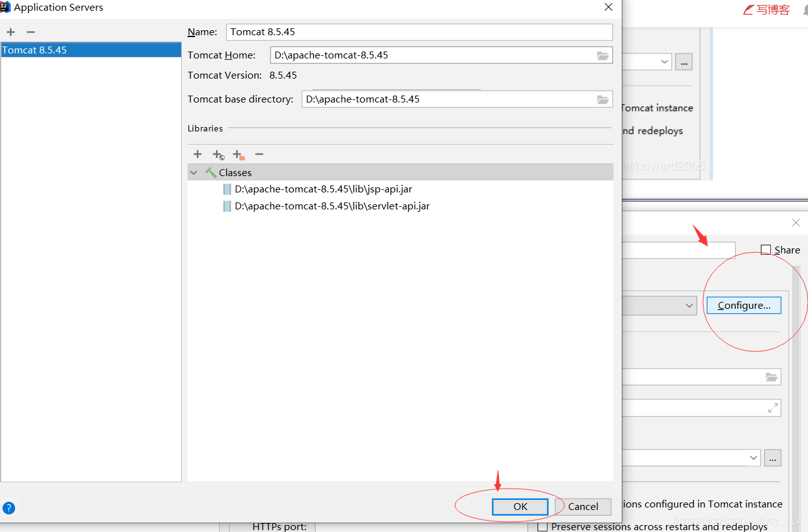Close the Application Servers dialog
Viewport: 808px width, 532px height.
pos(608,8)
